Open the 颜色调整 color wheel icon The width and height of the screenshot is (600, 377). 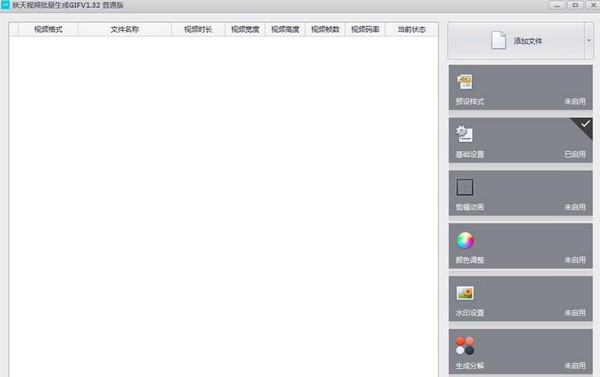tap(465, 240)
